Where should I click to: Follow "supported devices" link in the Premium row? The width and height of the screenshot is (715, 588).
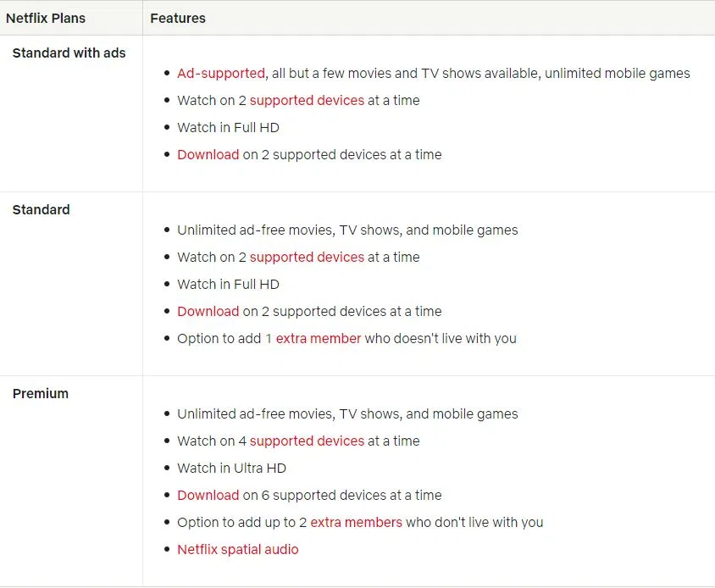point(307,441)
